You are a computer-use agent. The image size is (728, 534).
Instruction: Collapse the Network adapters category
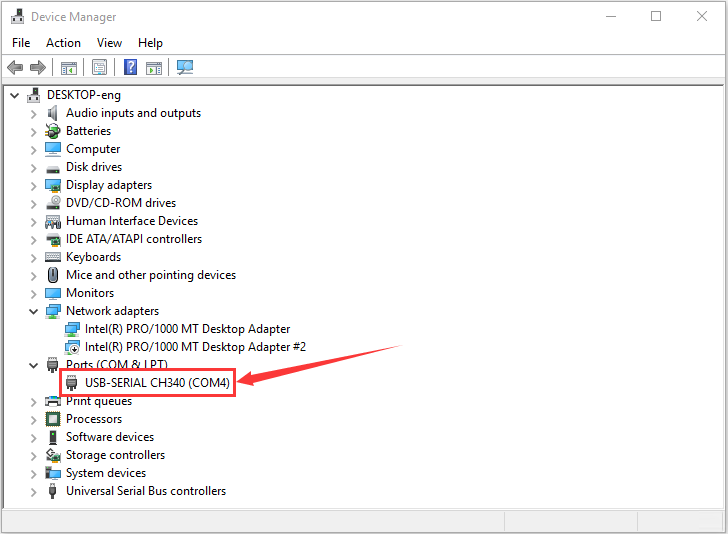pos(33,312)
